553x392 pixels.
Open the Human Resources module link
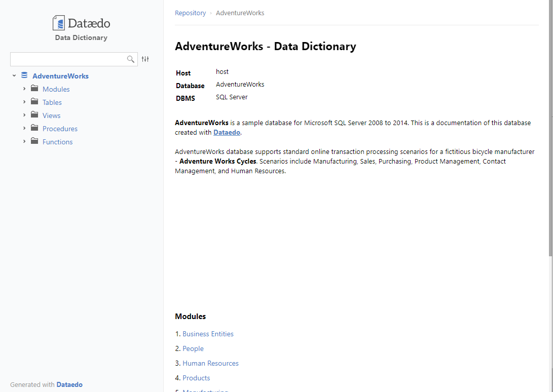(210, 363)
